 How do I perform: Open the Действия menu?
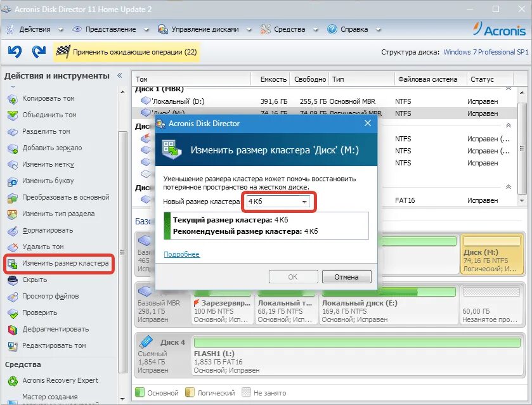[x=35, y=30]
